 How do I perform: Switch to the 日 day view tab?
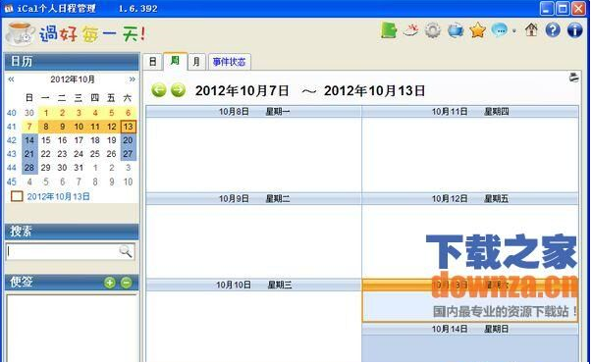coord(152,62)
